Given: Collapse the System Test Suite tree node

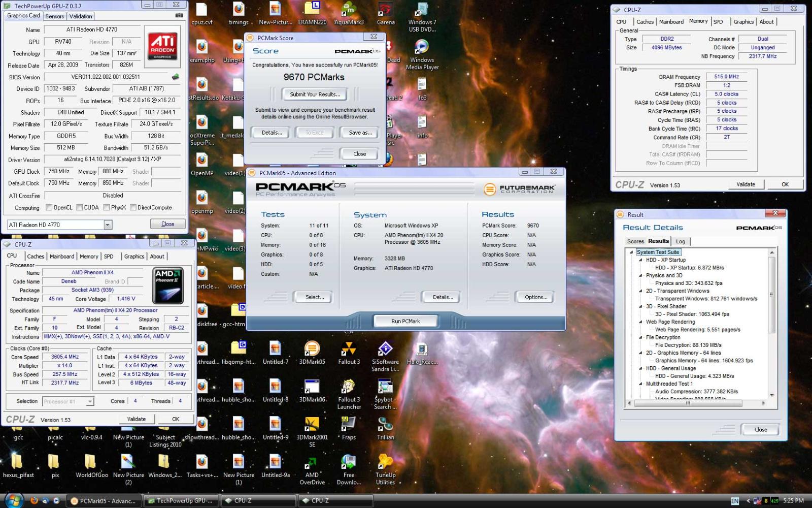Looking at the screenshot, I should [x=631, y=252].
